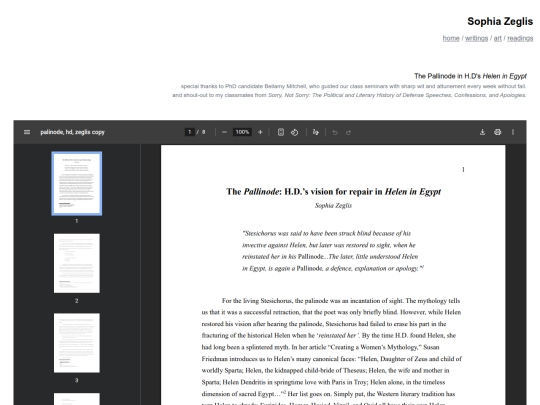The height and width of the screenshot is (405, 540).
Task: Open the art link
Action: [498, 38]
